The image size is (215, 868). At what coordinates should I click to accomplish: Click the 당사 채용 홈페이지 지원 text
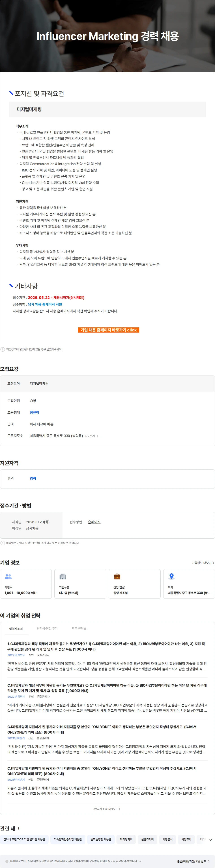(45, 304)
